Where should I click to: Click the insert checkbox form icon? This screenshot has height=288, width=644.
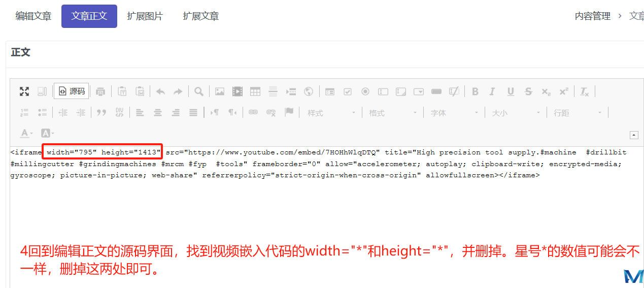click(348, 91)
